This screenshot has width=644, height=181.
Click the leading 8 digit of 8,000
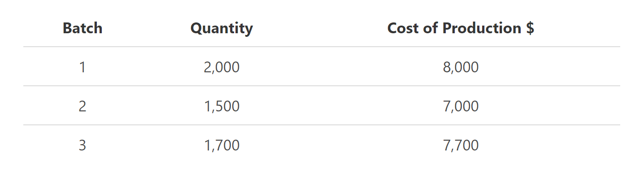[447, 67]
